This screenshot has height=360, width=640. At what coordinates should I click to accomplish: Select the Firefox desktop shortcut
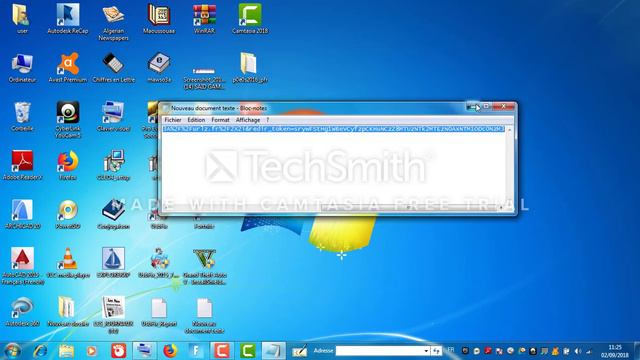point(67,165)
